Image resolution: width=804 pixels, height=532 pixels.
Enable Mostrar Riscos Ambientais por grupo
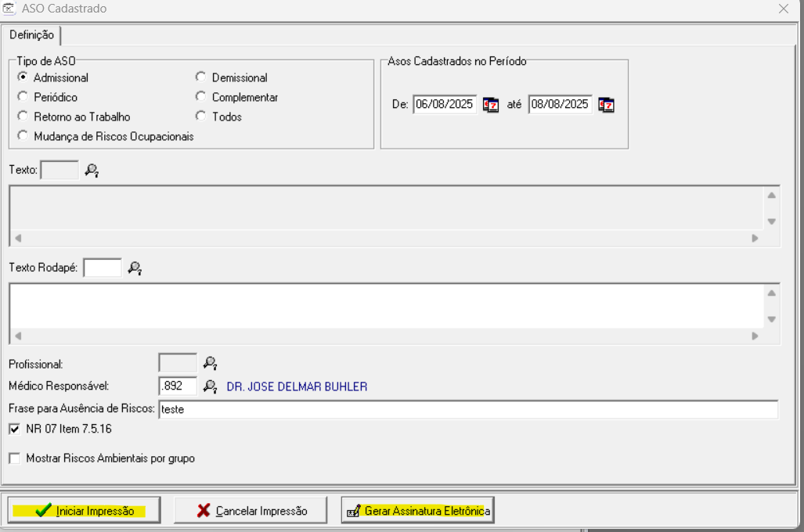pos(14,458)
